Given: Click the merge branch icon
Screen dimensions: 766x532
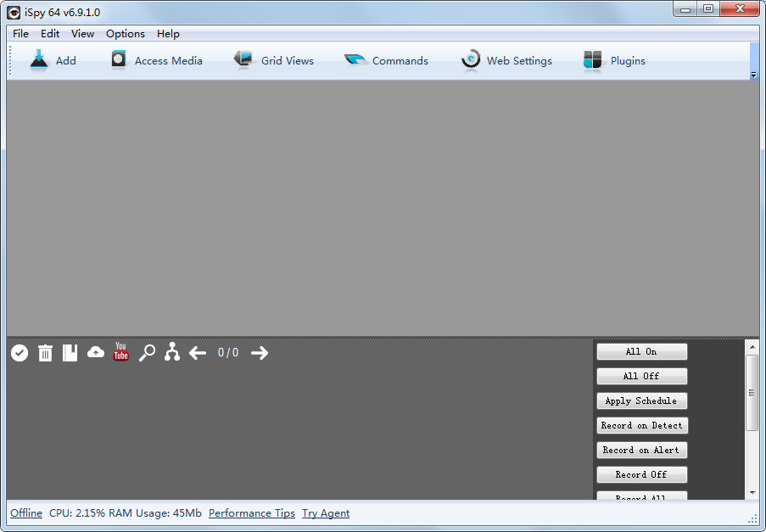Looking at the screenshot, I should 172,352.
